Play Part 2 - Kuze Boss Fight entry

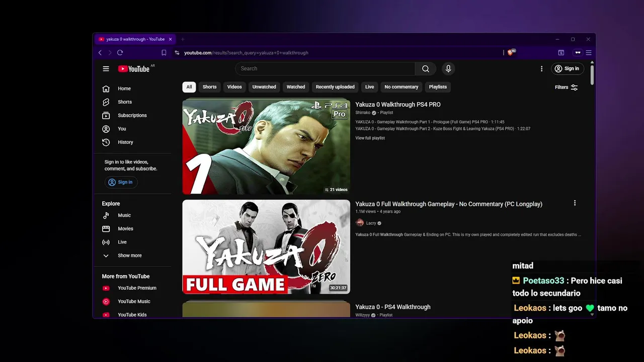pyautogui.click(x=443, y=129)
